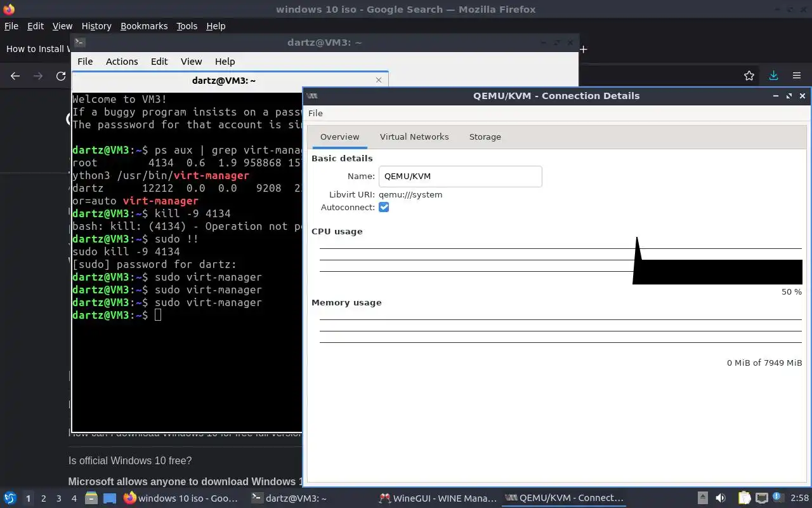
Task: Open Firefox Bookmarks menu
Action: [x=144, y=26]
